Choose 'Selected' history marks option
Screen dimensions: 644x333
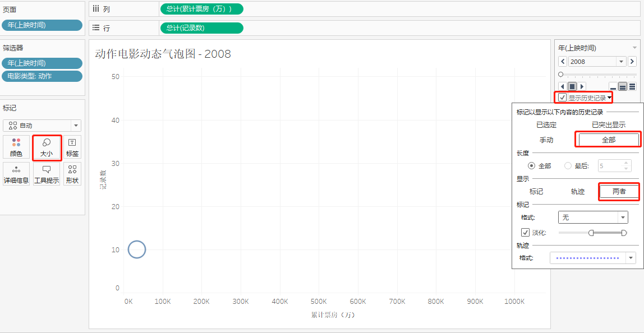click(x=546, y=125)
